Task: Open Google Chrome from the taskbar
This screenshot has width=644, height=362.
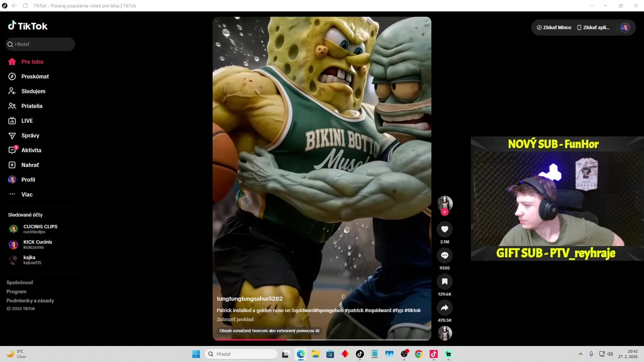Action: pyautogui.click(x=419, y=354)
